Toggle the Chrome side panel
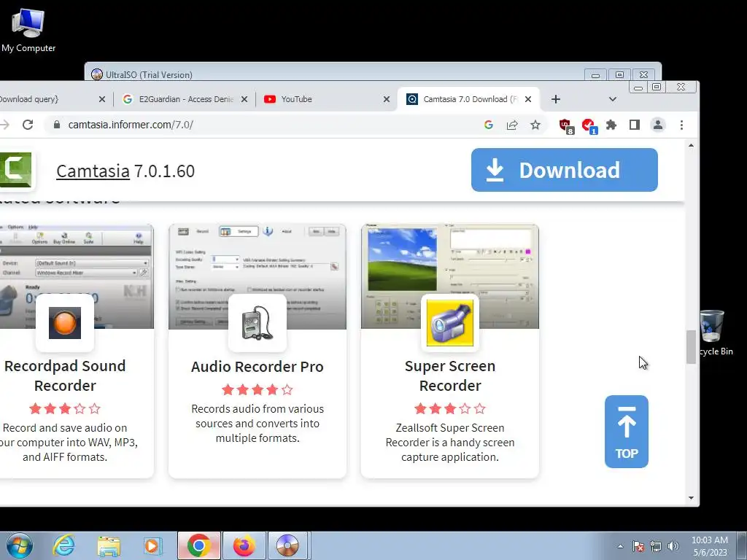This screenshot has width=747, height=560. [x=634, y=125]
